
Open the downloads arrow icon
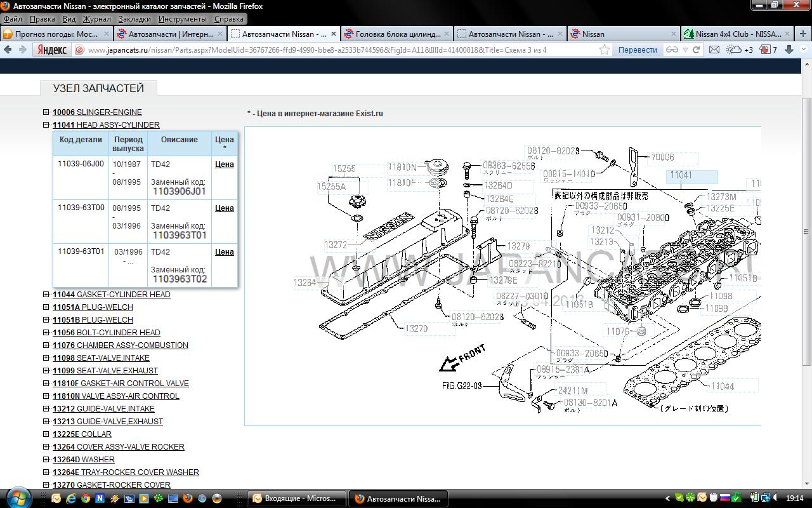pyautogui.click(x=789, y=50)
